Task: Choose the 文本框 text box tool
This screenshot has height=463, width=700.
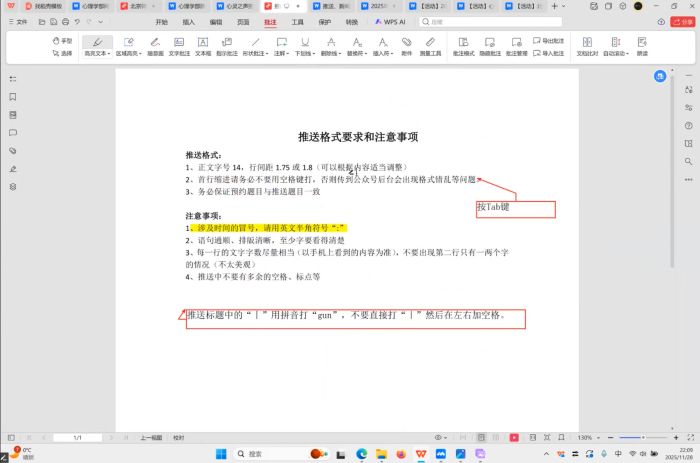Action: [x=202, y=45]
